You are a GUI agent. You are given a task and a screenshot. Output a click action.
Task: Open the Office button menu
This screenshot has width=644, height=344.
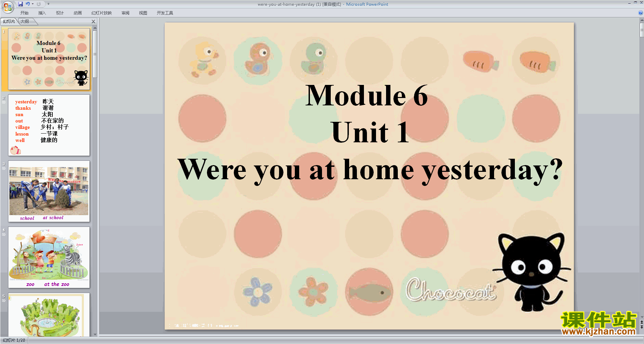click(x=7, y=7)
